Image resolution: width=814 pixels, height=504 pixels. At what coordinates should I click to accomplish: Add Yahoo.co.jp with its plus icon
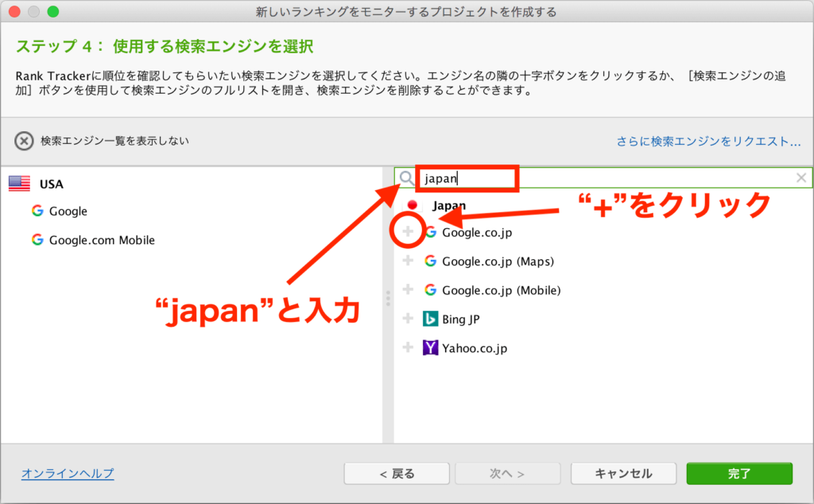coord(408,347)
